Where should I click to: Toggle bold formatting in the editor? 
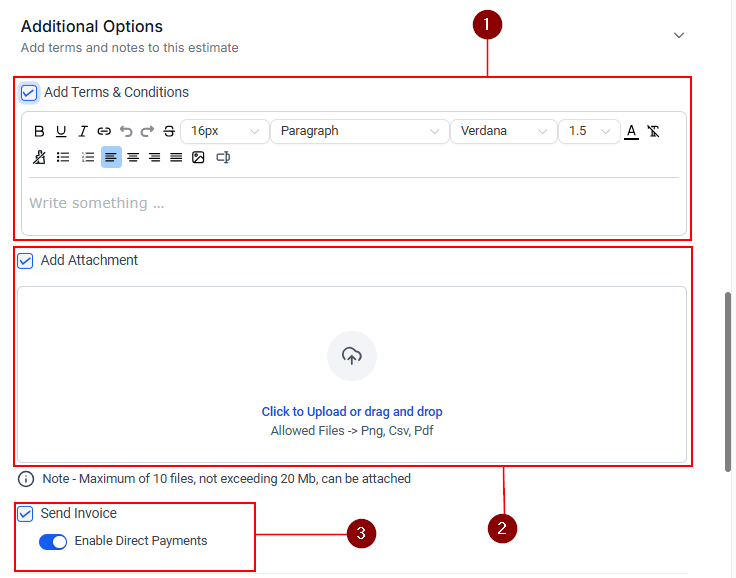pos(39,131)
